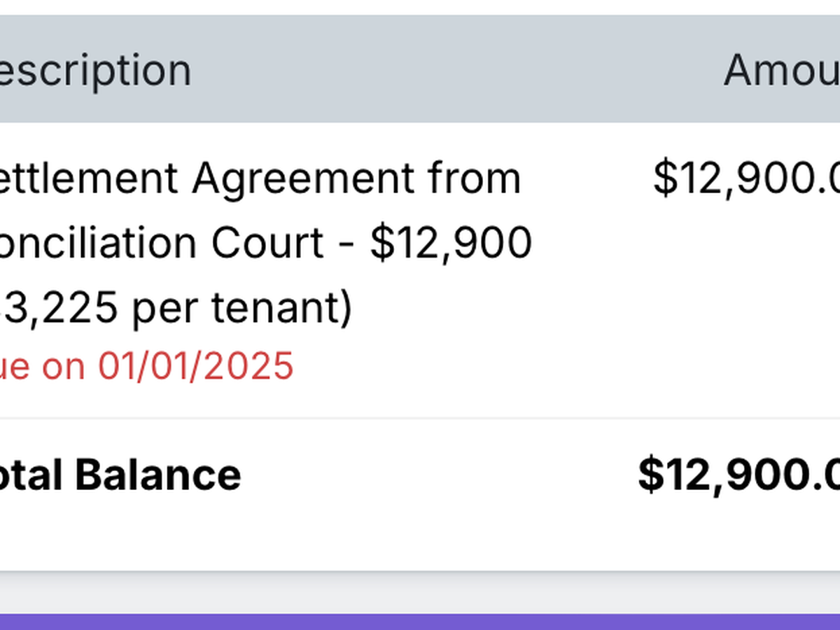Select the word "Agreement" in the description
The width and height of the screenshot is (840, 630).
coord(302,178)
